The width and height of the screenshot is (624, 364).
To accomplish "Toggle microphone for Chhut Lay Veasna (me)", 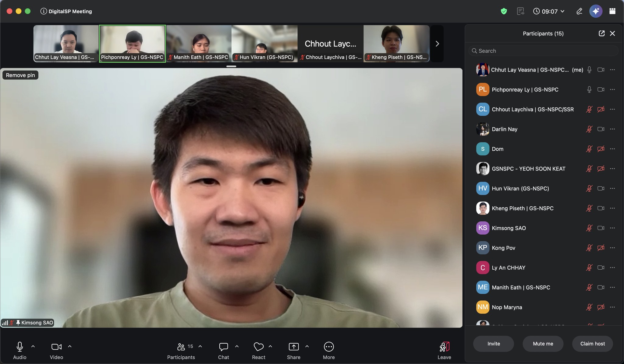I will pyautogui.click(x=589, y=70).
